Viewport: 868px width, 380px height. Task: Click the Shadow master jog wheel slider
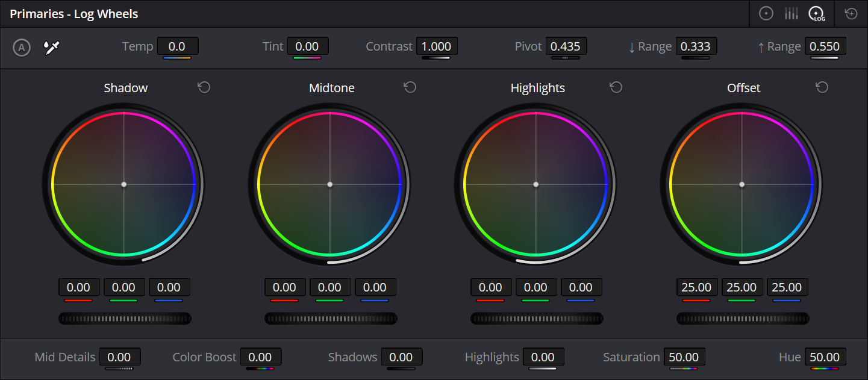[125, 318]
